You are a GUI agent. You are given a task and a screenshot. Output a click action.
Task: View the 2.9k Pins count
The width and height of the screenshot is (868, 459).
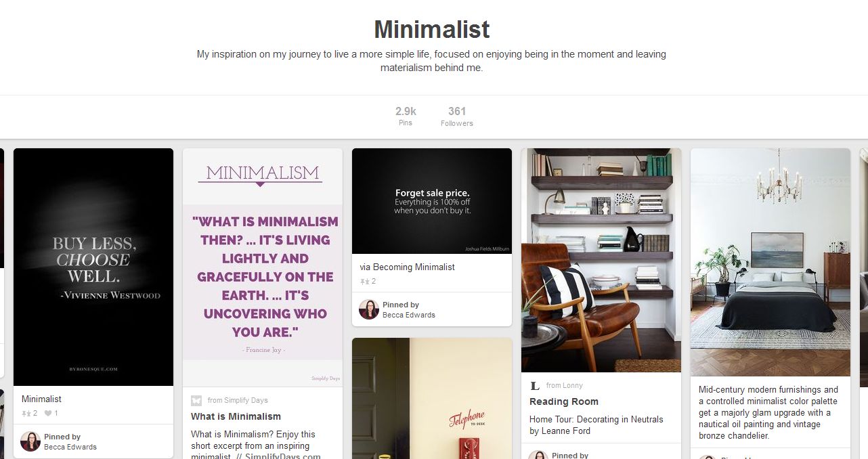tap(406, 116)
